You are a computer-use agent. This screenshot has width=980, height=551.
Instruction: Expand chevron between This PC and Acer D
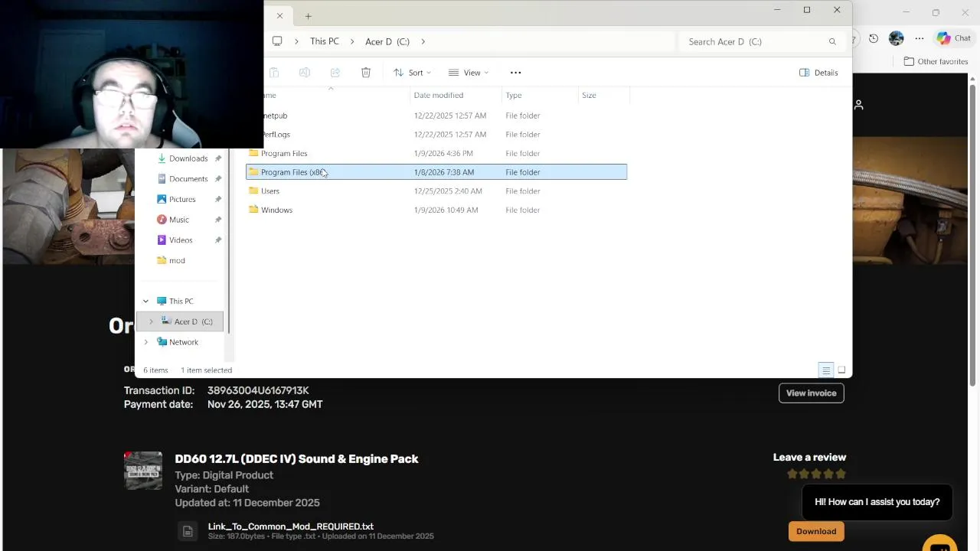coord(352,41)
